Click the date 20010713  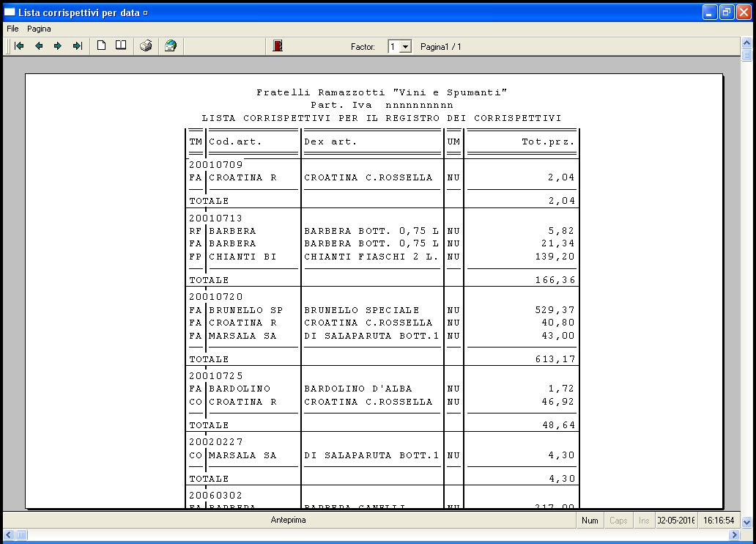(215, 218)
